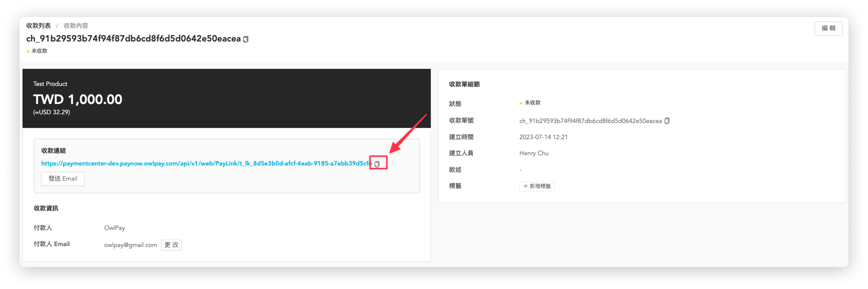The height and width of the screenshot is (289, 868).
Task: Click the 收款資訊 heading
Action: click(46, 209)
